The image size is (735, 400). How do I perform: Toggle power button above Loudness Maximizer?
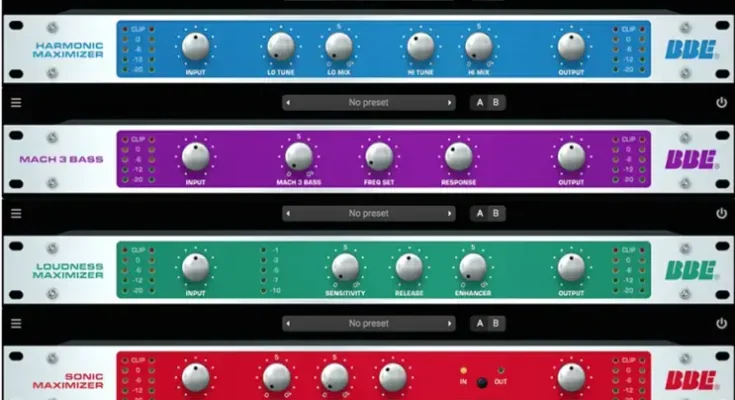coord(721,213)
